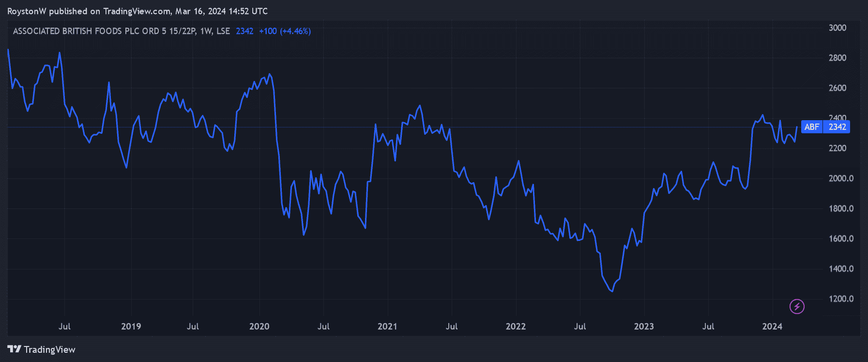Click the lowest point of the price line

(x=612, y=291)
